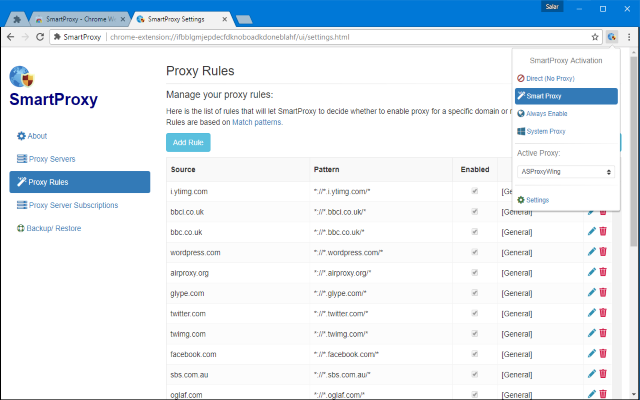Follow the Match patterns link

point(257,122)
